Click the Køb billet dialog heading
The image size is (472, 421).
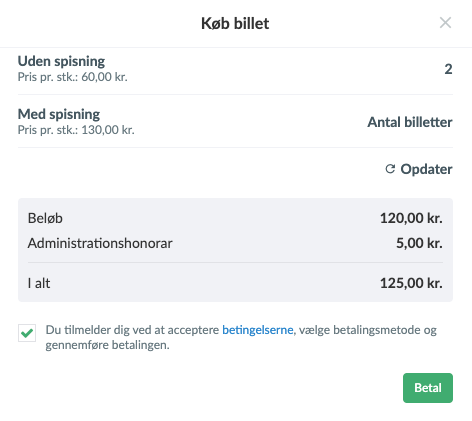click(x=235, y=23)
